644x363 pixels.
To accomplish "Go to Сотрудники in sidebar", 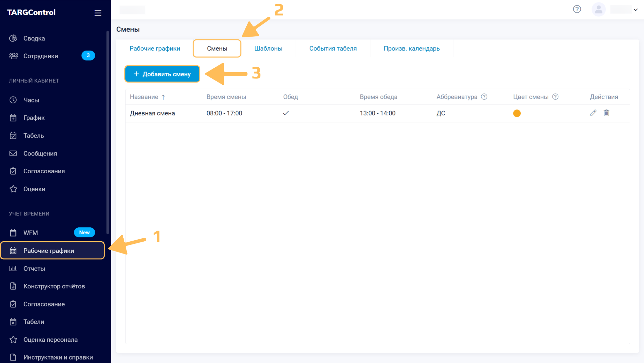I will (x=41, y=56).
